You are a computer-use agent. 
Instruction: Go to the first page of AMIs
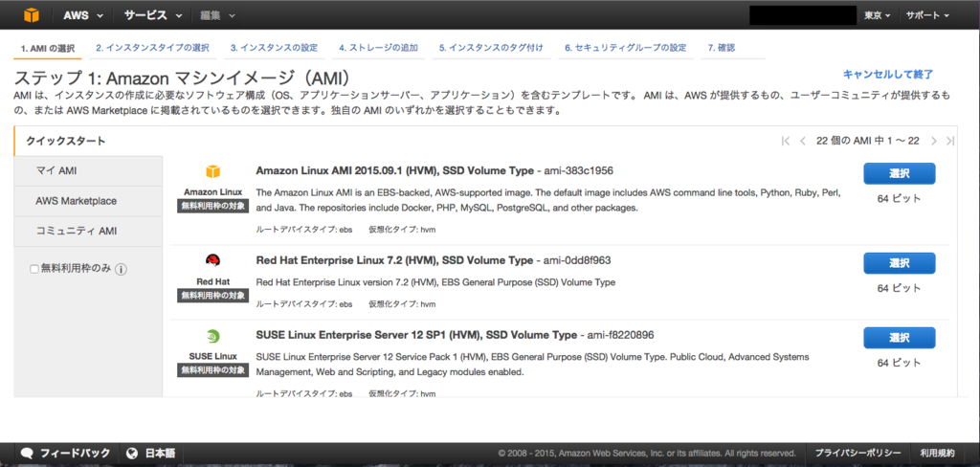coord(786,141)
